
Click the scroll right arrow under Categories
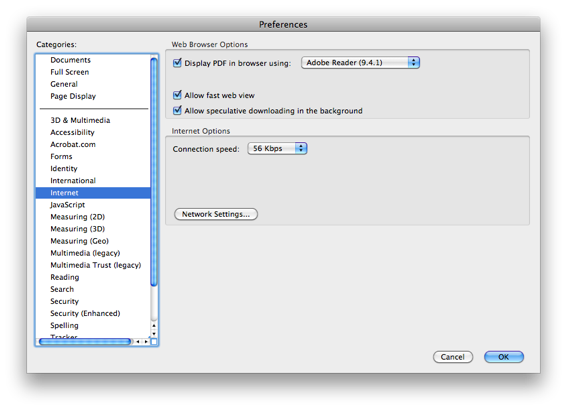[146, 341]
